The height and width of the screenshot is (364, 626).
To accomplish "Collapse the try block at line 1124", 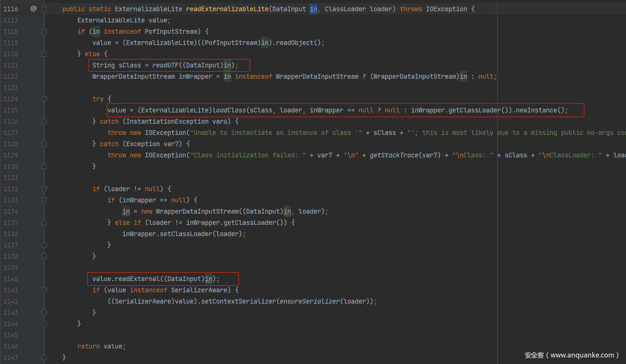I will pos(44,99).
